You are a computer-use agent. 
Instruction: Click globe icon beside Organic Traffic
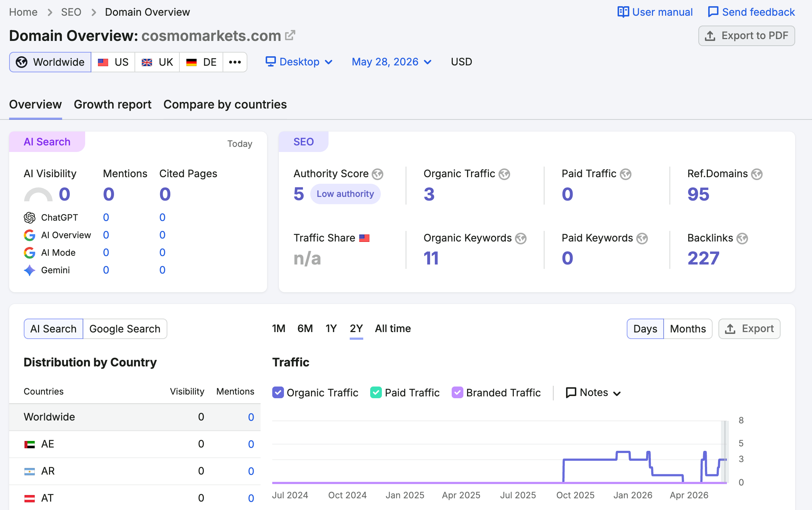(504, 174)
